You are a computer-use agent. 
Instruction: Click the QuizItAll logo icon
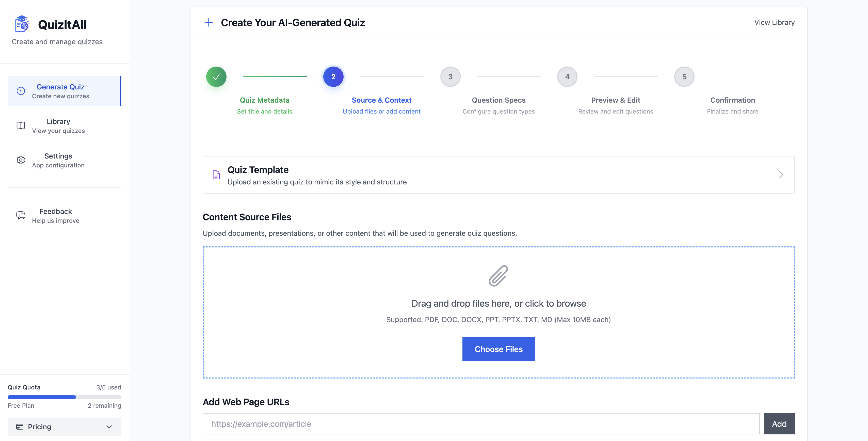[x=22, y=24]
